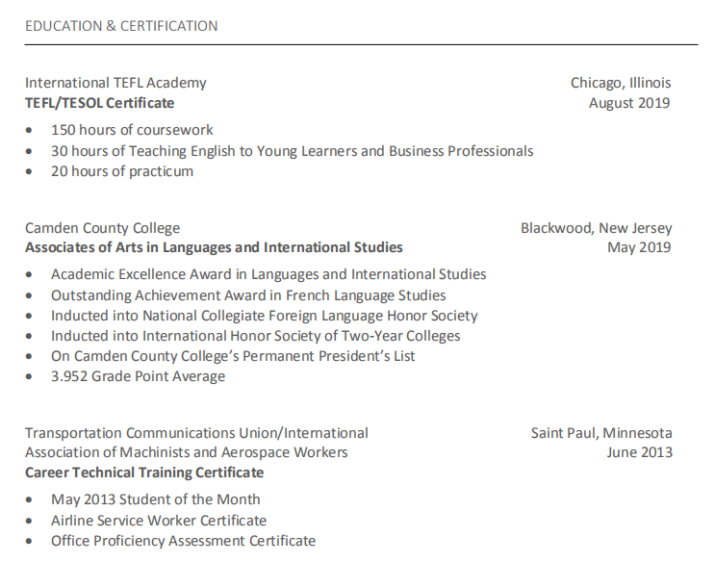715x588 pixels.
Task: Click the EDUCATION & CERTIFICATION heading
Action: (121, 26)
